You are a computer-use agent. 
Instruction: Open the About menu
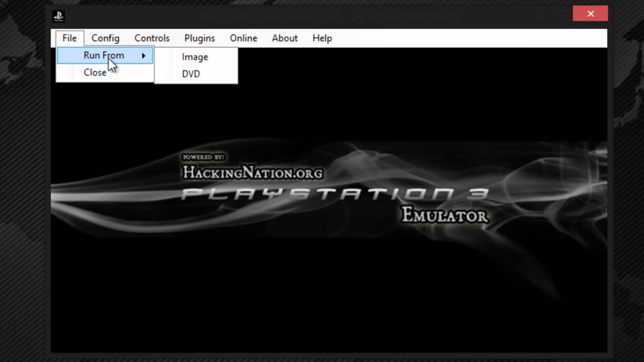pyautogui.click(x=285, y=38)
